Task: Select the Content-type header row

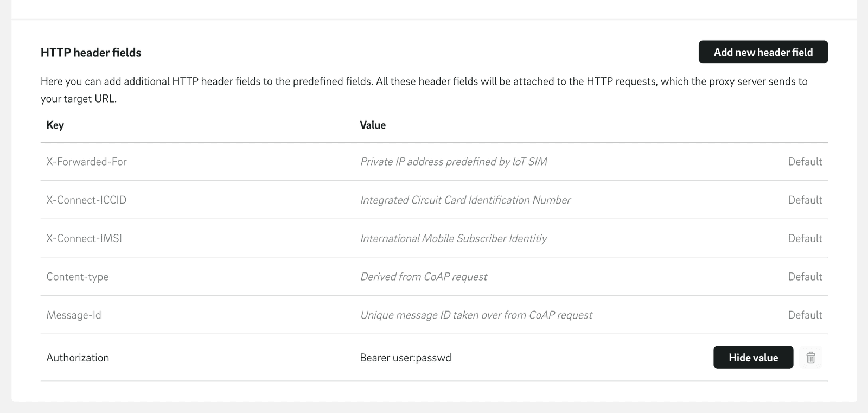Action: (x=77, y=277)
